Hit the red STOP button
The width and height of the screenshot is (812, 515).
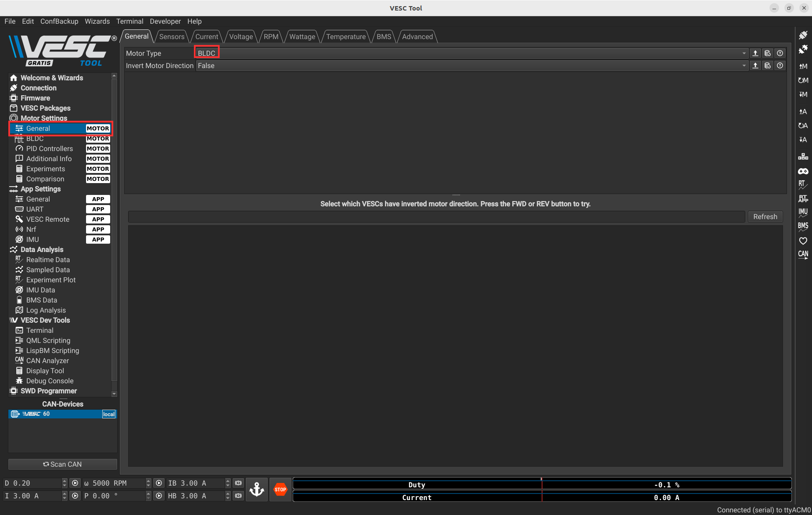[x=280, y=489]
